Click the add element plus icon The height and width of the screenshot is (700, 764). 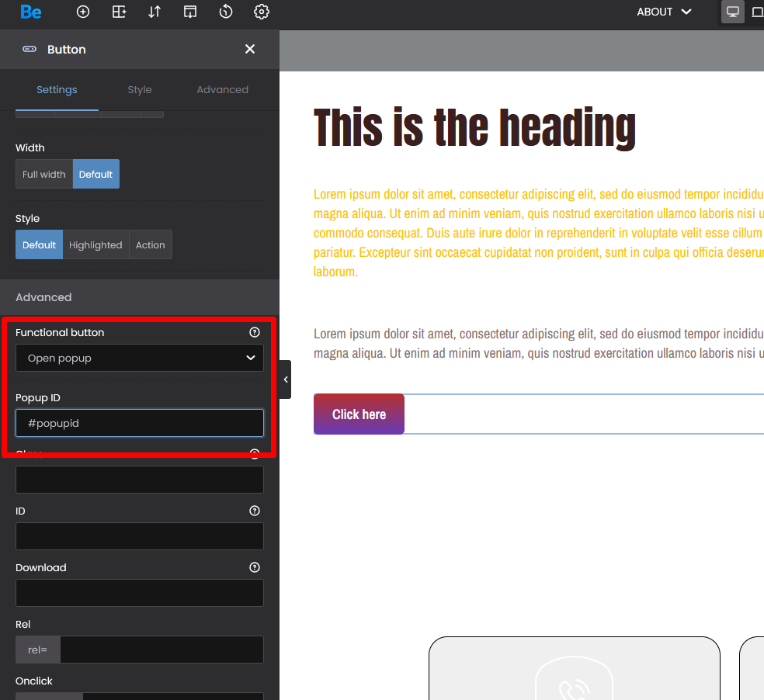point(83,12)
